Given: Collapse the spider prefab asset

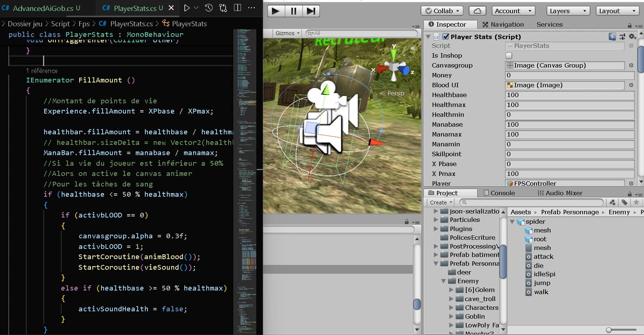Looking at the screenshot, I should tap(512, 222).
